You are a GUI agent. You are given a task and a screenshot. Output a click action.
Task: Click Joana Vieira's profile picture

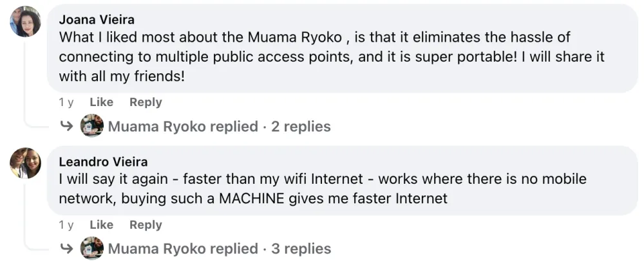tap(26, 22)
